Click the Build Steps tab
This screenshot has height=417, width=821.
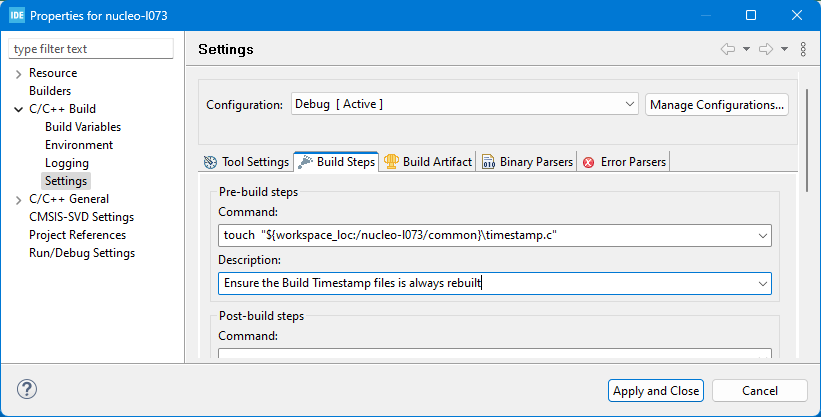[337, 162]
